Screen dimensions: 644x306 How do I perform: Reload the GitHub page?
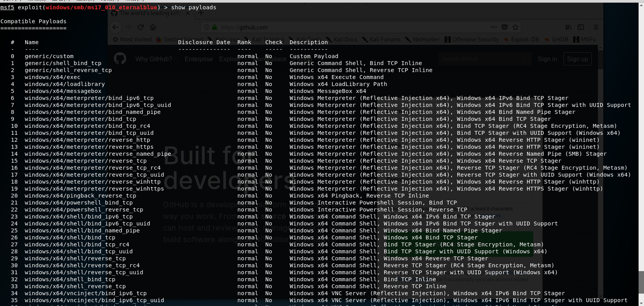click(x=141, y=27)
